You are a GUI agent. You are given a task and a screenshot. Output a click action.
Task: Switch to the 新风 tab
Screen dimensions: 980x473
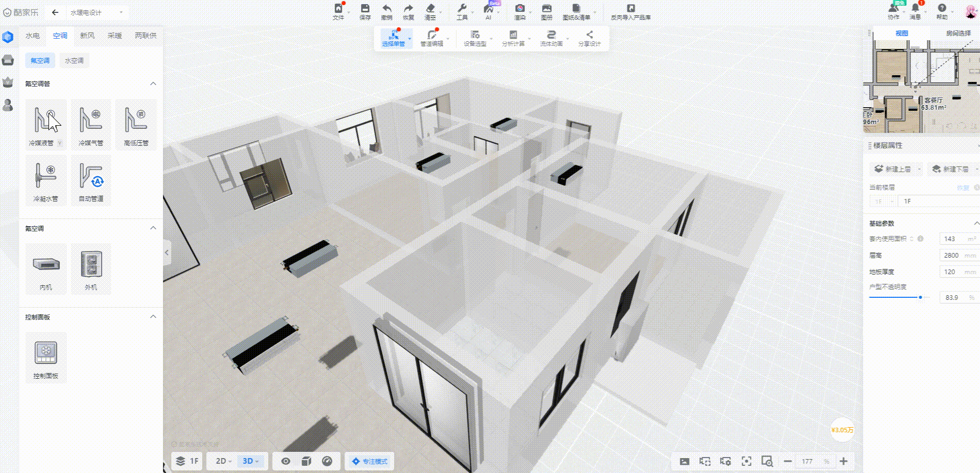click(x=87, y=36)
